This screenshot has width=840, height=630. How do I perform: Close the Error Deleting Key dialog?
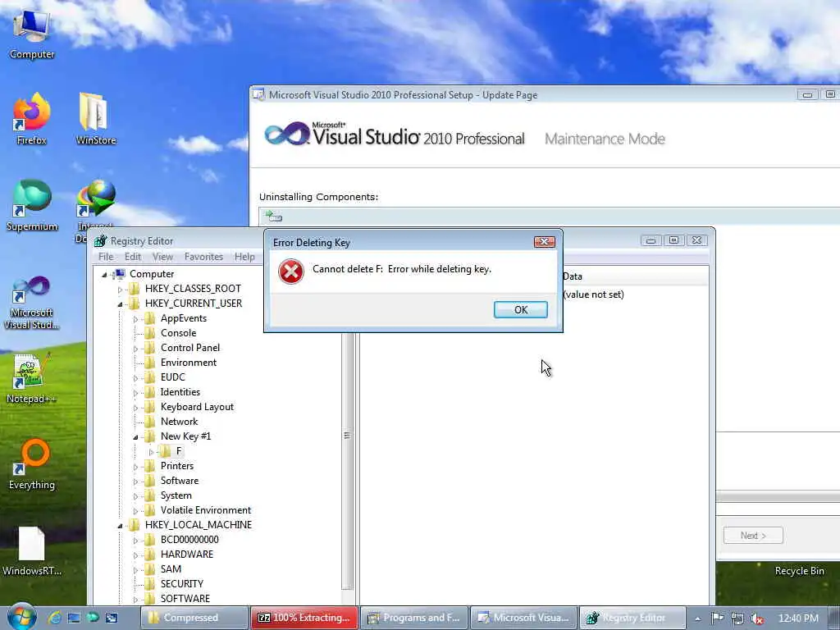coord(544,242)
